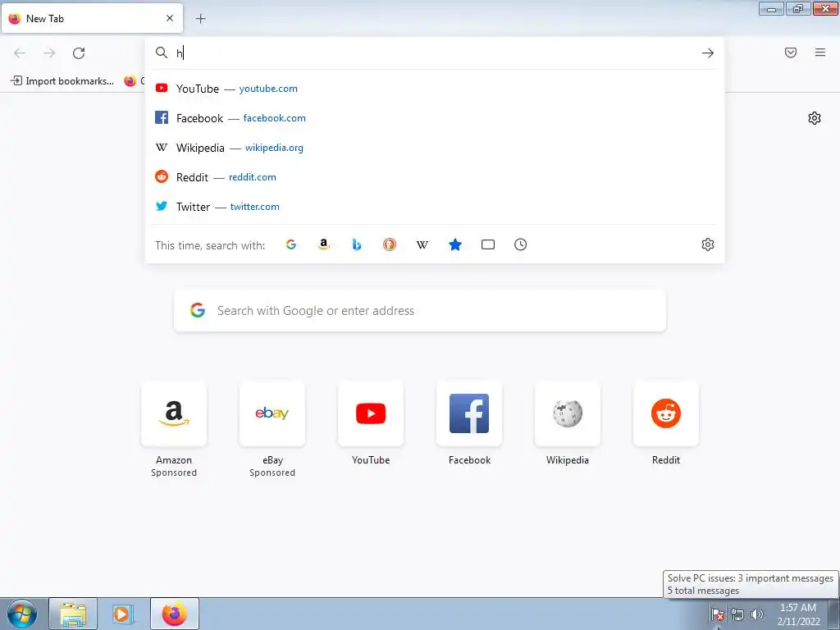Screen dimensions: 840x630
Task: Open Firefox application menu
Action: click(x=820, y=52)
